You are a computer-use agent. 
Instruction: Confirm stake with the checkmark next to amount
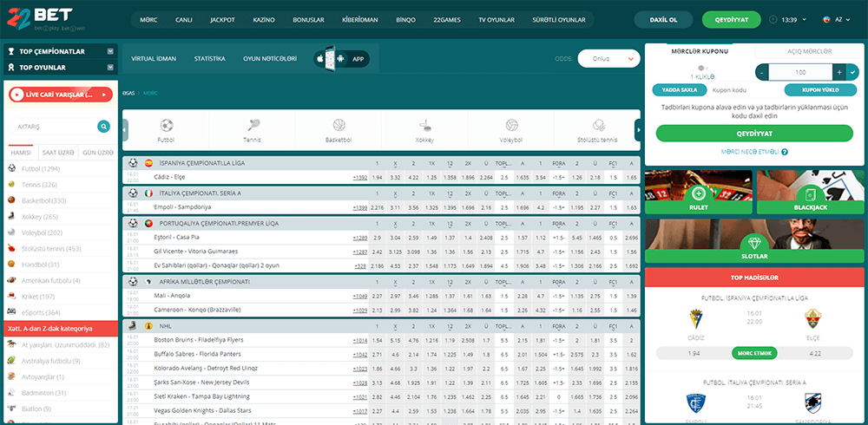pos(852,72)
